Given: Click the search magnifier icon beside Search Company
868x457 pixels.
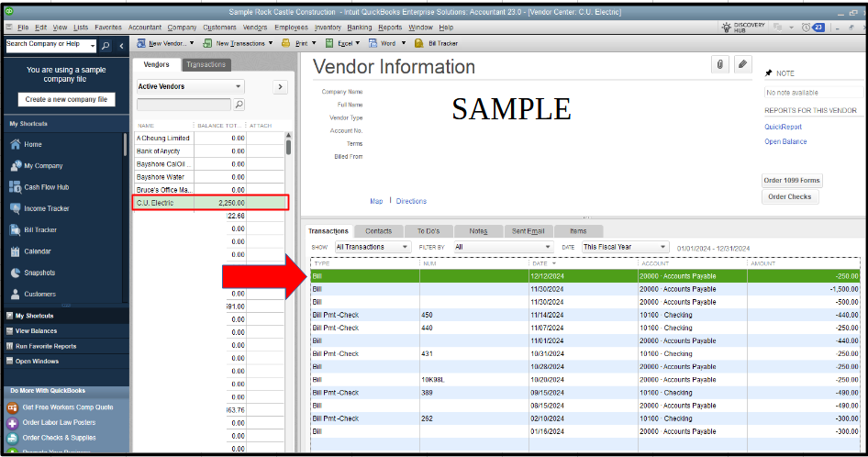Looking at the screenshot, I should 106,46.
